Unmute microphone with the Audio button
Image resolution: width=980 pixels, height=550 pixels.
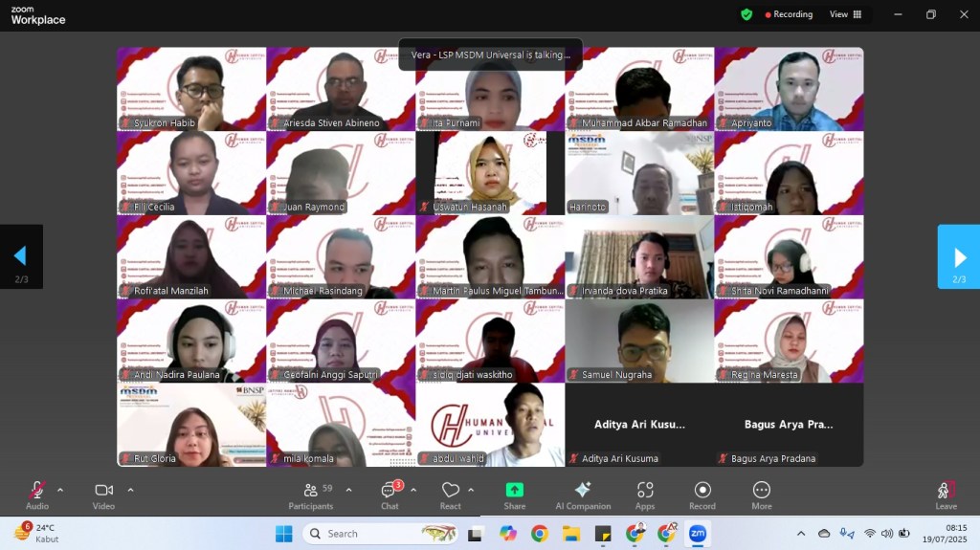click(37, 494)
